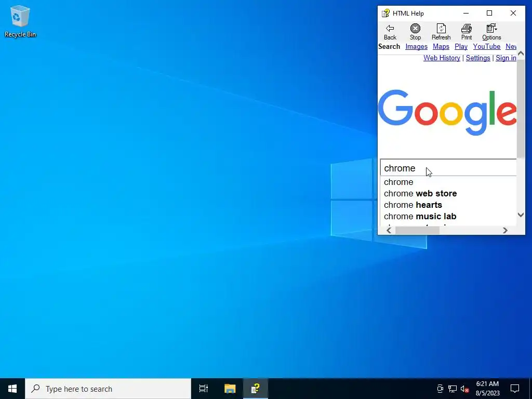Open File Explorer from the taskbar
This screenshot has height=399, width=532.
pos(230,389)
